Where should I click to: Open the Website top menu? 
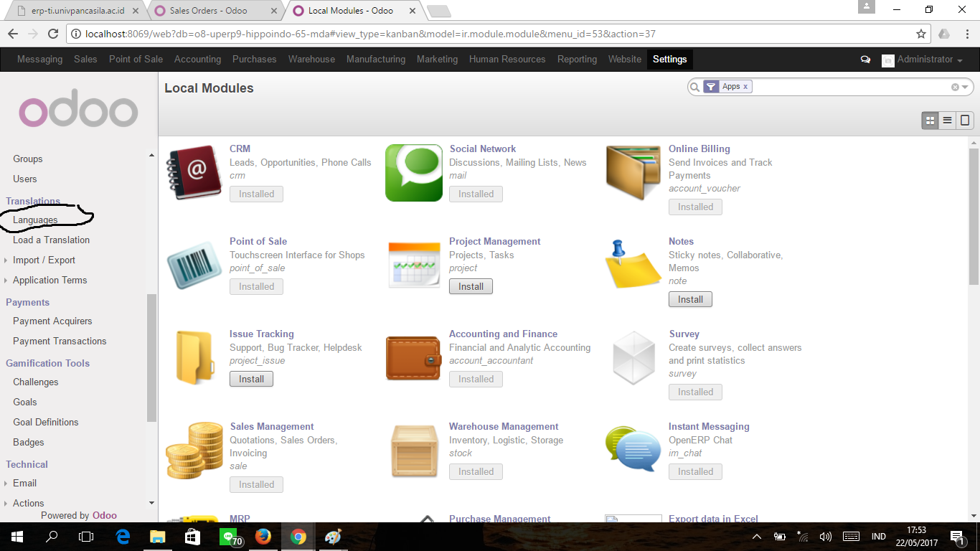[625, 60]
